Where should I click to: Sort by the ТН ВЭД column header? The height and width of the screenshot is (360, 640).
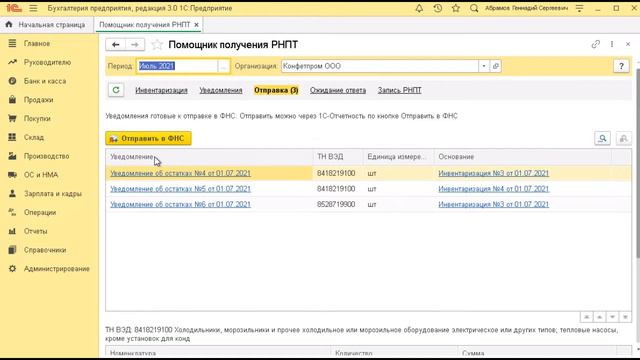pyautogui.click(x=338, y=157)
